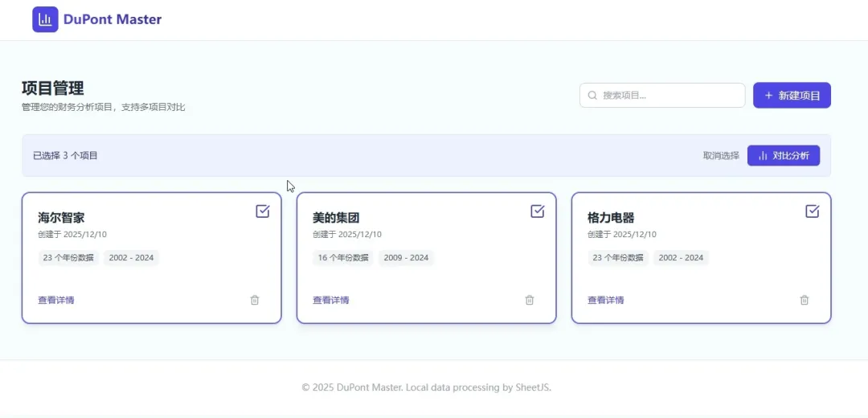
Task: Click the 已选择 3 个项目 status text
Action: pos(65,156)
